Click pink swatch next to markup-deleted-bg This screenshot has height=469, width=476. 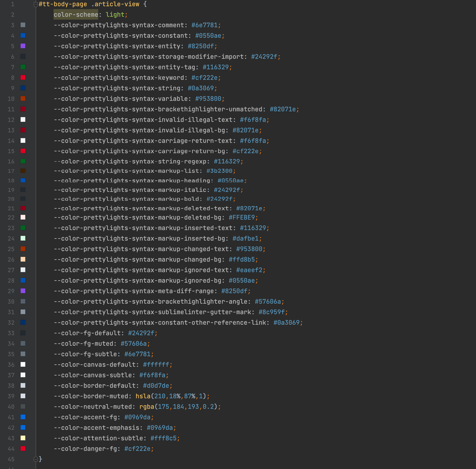coord(23,217)
